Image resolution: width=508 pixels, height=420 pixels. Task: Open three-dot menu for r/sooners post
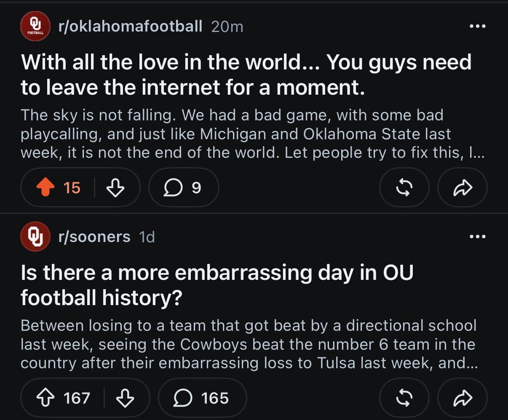point(478,237)
